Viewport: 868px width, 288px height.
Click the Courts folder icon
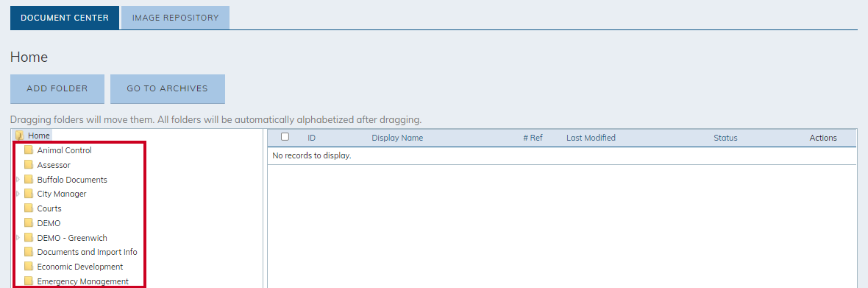click(x=29, y=208)
